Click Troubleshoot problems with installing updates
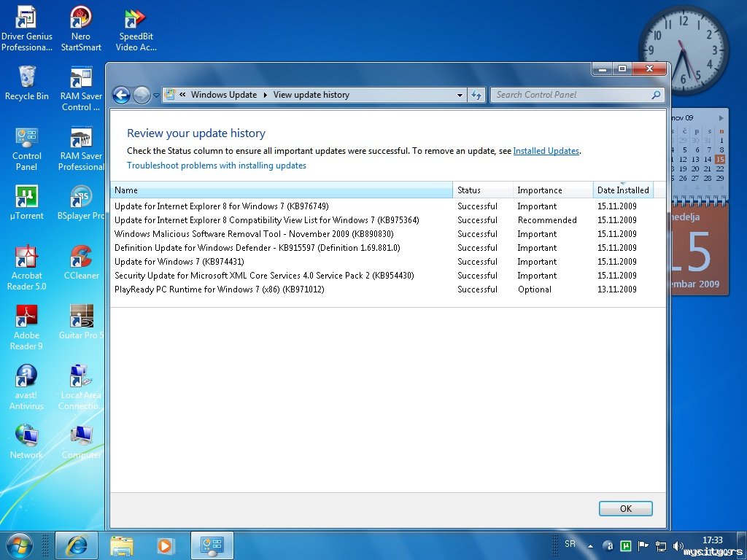747x560 pixels. point(217,166)
